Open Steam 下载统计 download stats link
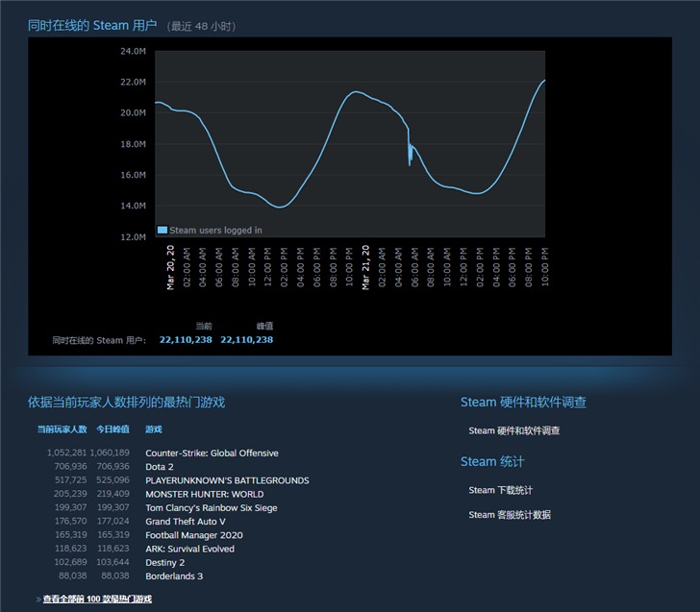700x612 pixels. coord(500,490)
